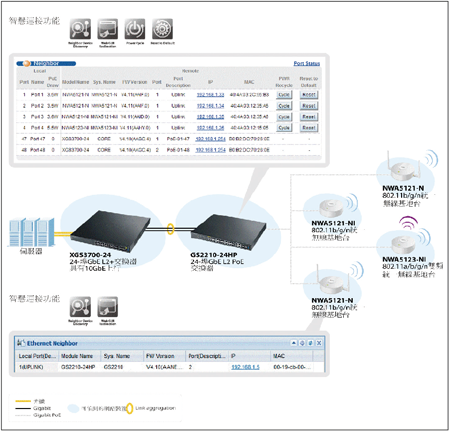Click the CORE system name in Port 47 row
The image size is (450, 432).
click(x=104, y=139)
